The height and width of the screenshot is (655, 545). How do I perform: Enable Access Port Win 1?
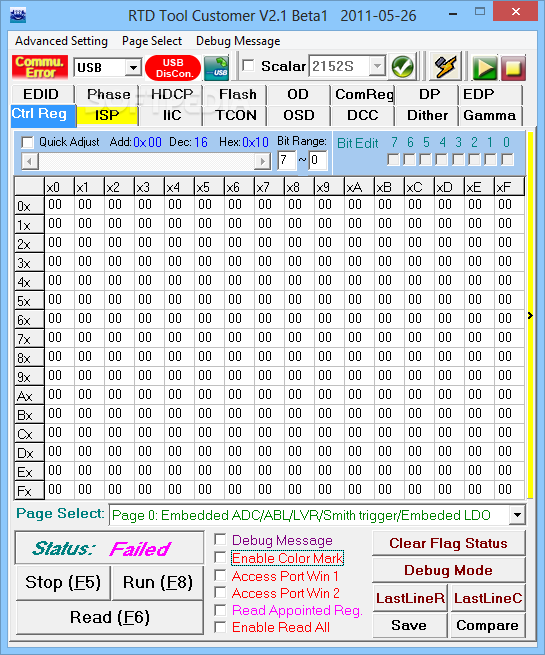point(220,576)
